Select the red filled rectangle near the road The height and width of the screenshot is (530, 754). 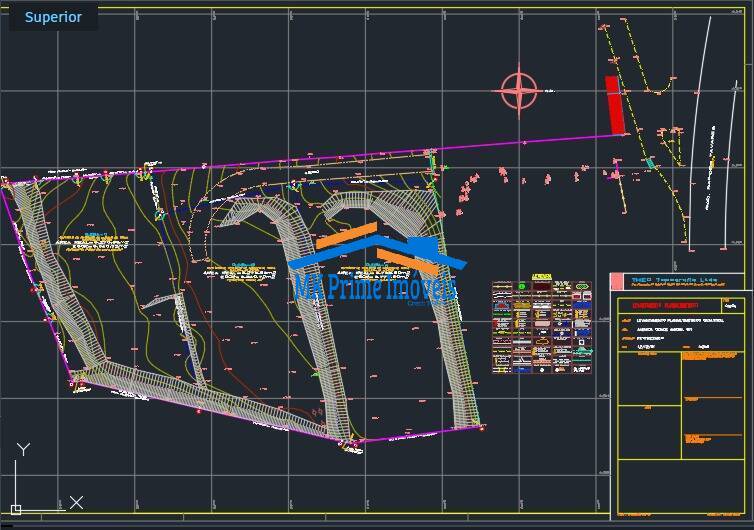click(x=616, y=105)
